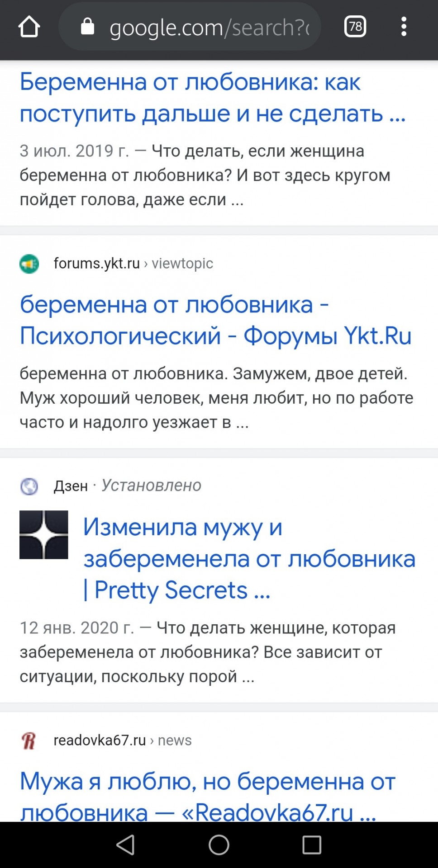
Task: Open the Дзен result thumbnail image
Action: 44,535
